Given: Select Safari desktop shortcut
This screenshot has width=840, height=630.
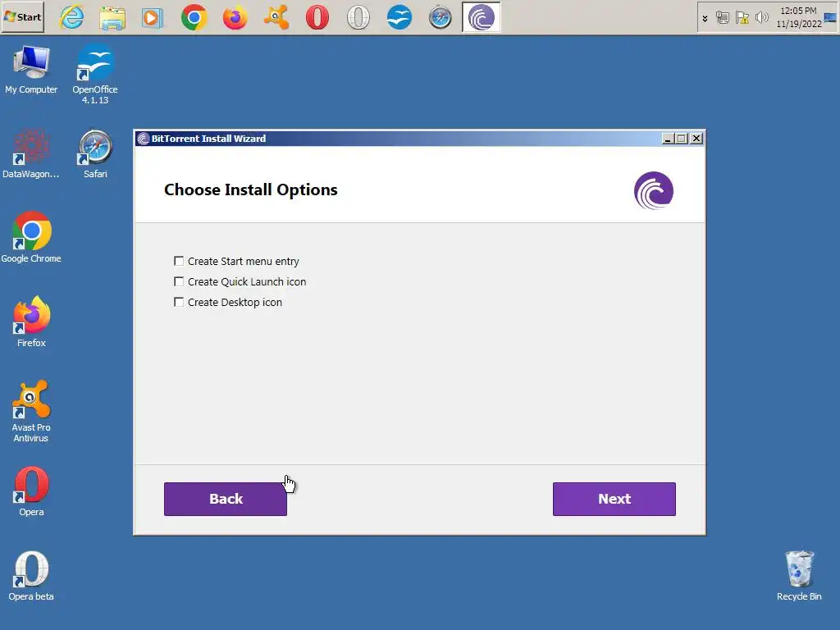Looking at the screenshot, I should pyautogui.click(x=95, y=153).
